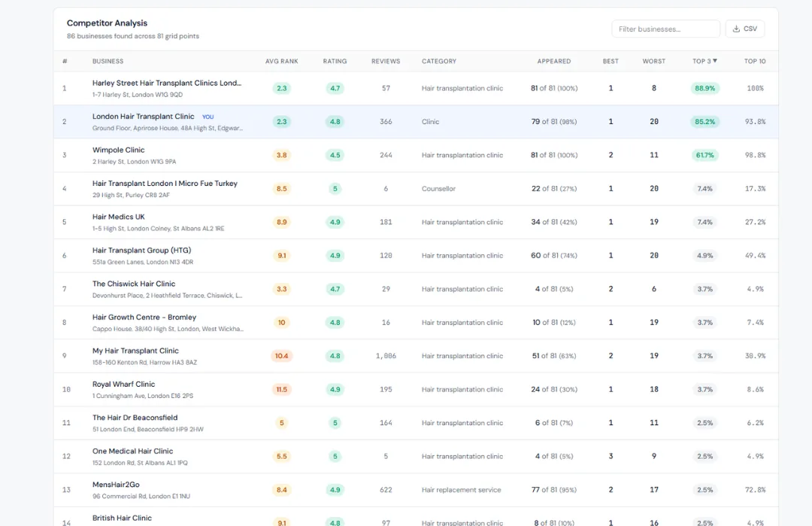812x526 pixels.
Task: Select Royal Wharf Clinic name
Action: tap(123, 384)
